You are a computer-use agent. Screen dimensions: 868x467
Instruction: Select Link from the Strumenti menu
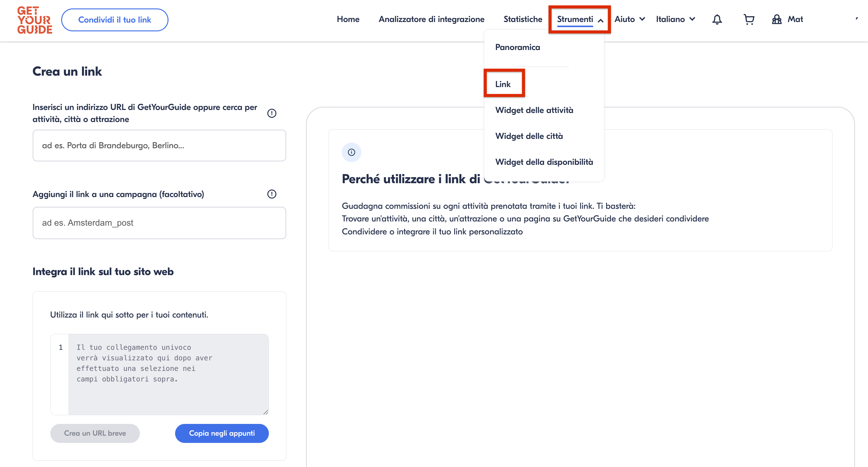click(x=503, y=84)
